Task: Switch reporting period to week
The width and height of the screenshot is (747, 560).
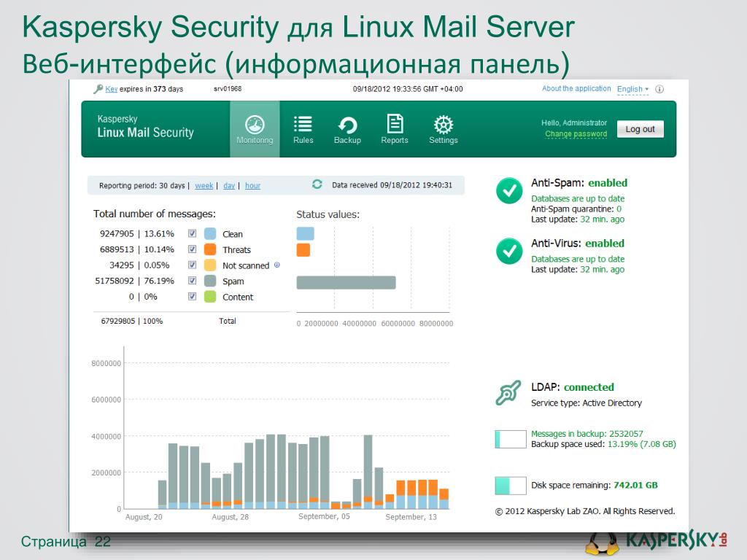Action: pyautogui.click(x=204, y=186)
